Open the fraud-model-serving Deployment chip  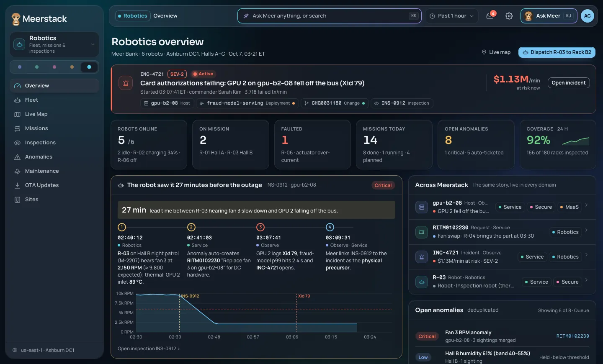tap(247, 103)
